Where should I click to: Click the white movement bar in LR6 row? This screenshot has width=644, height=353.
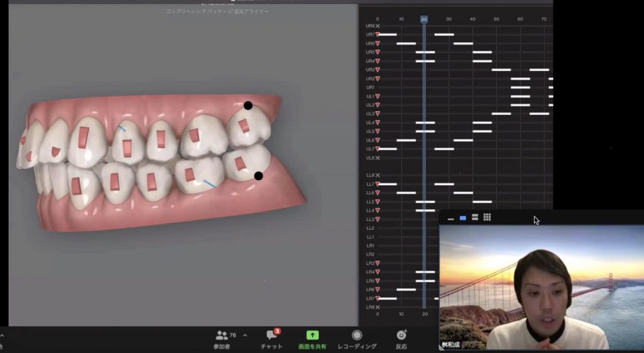406,290
